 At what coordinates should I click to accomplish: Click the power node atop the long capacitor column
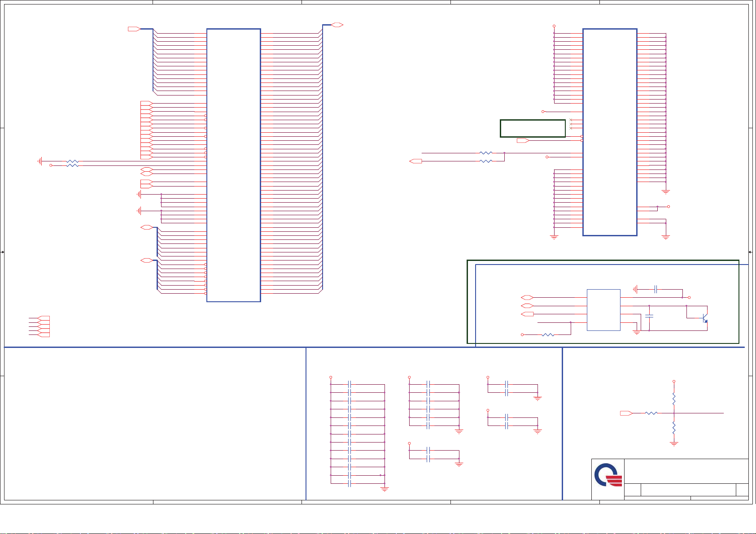coord(331,377)
